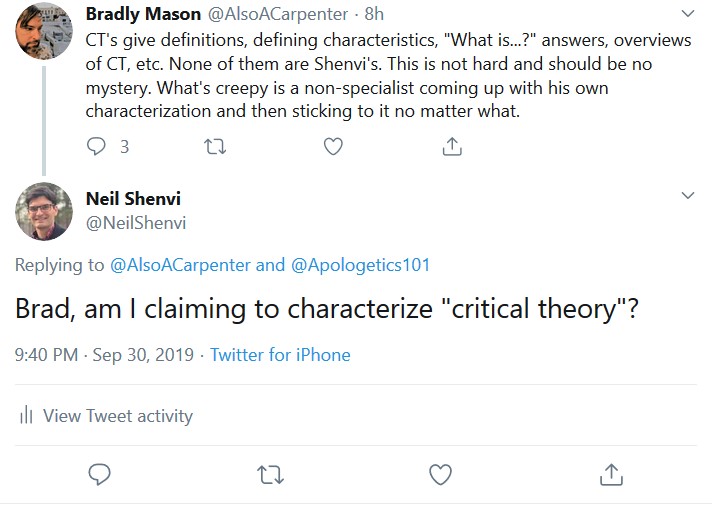Like Bradly Mason's tweet

point(333,146)
